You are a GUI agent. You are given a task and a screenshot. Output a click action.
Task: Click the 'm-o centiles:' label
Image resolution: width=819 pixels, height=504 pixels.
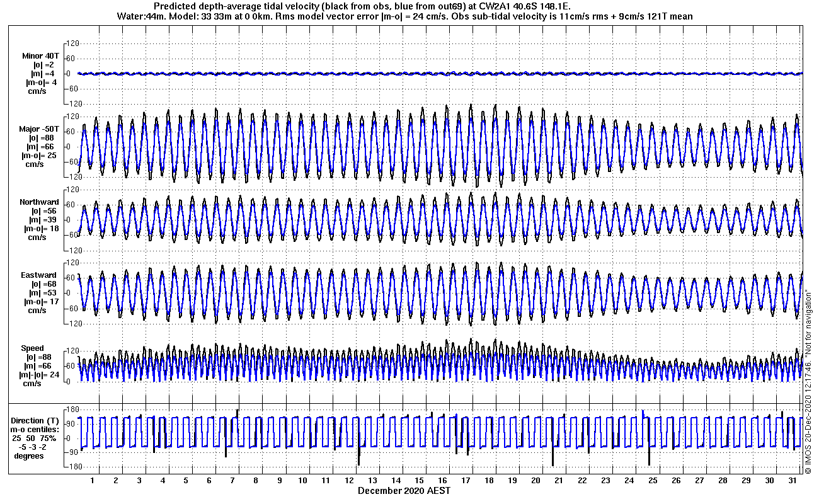[x=35, y=430]
